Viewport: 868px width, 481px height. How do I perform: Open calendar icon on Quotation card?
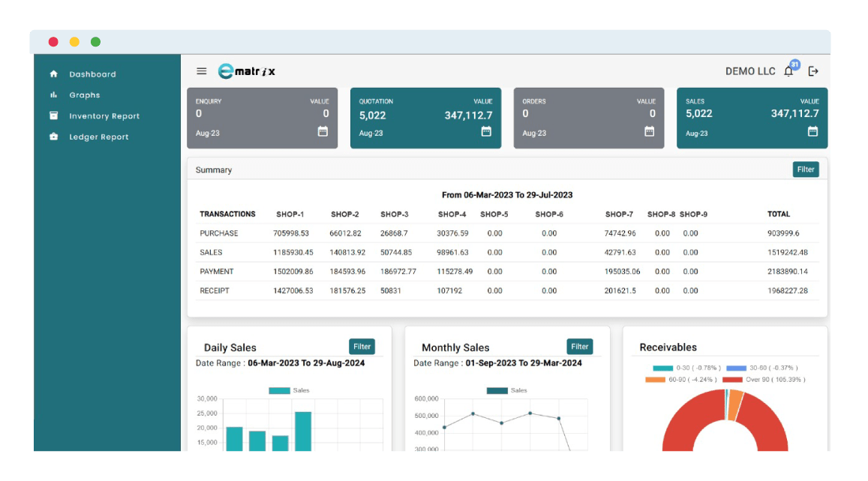(x=486, y=131)
